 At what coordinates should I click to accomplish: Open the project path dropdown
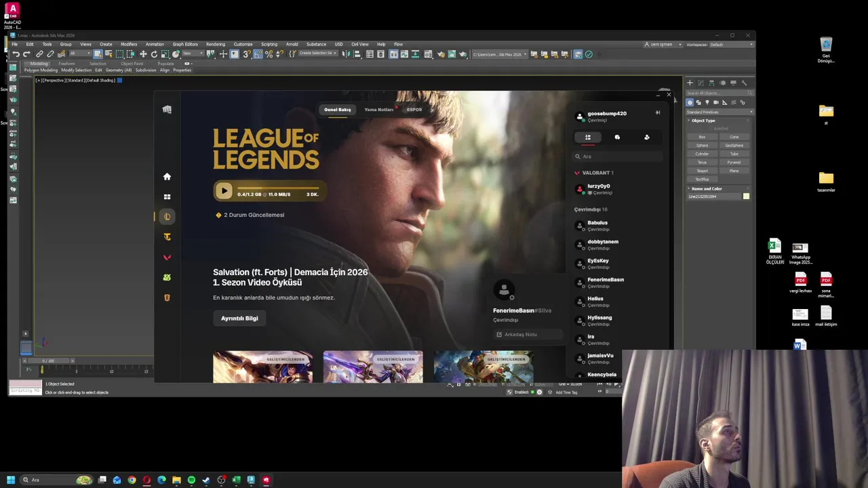(499, 54)
